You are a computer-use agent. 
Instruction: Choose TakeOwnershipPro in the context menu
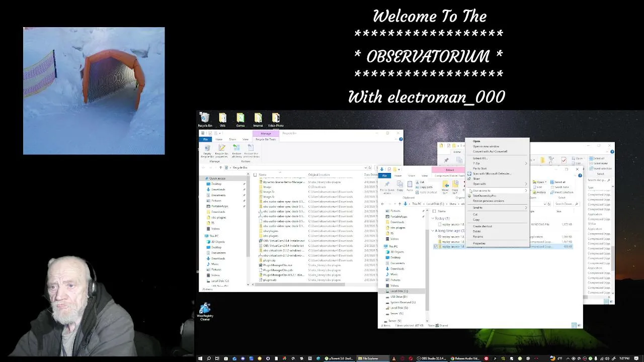click(485, 196)
